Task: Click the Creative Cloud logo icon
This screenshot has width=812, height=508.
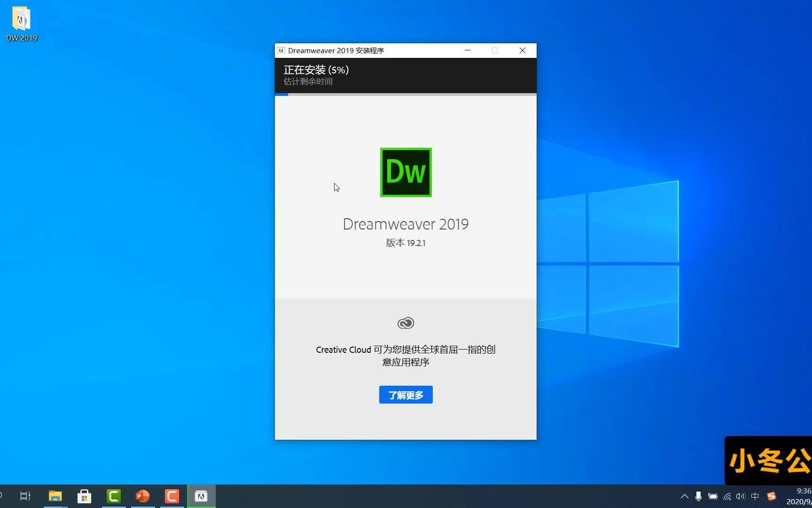Action: pos(406,323)
